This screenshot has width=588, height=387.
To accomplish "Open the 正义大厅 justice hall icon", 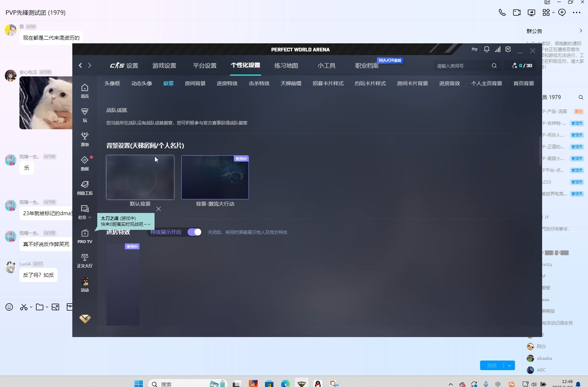I will pyautogui.click(x=85, y=260).
